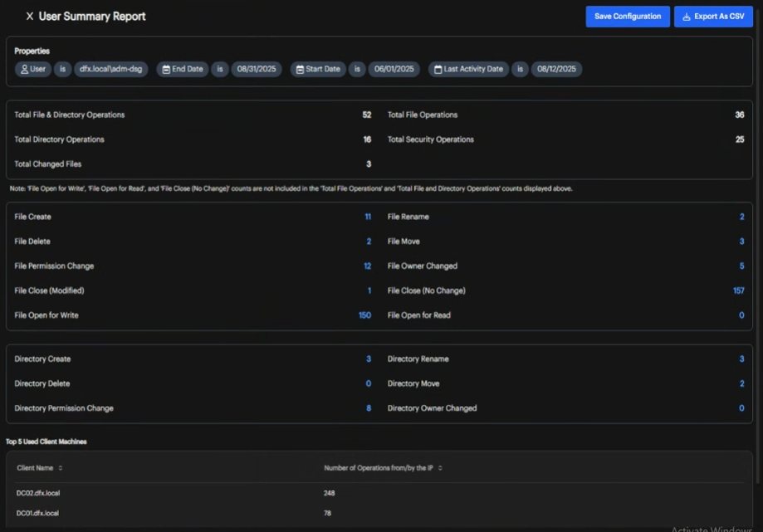Select the DC02.dfx.local client row
Image resolution: width=763 pixels, height=532 pixels.
(379, 493)
